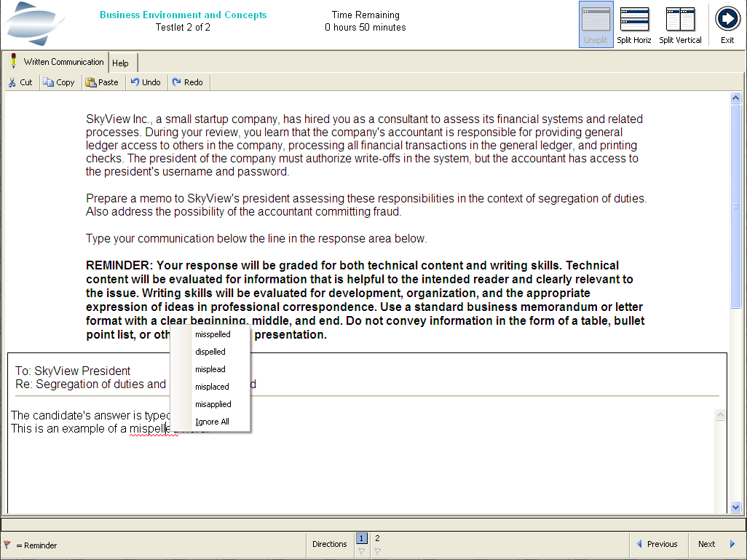Click the main pane vertical scrollbar thumb
This screenshot has width=747, height=560.
735,206
